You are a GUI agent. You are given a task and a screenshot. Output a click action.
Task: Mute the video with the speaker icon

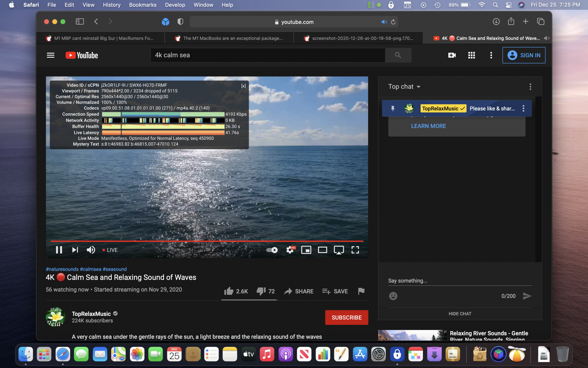pos(91,250)
